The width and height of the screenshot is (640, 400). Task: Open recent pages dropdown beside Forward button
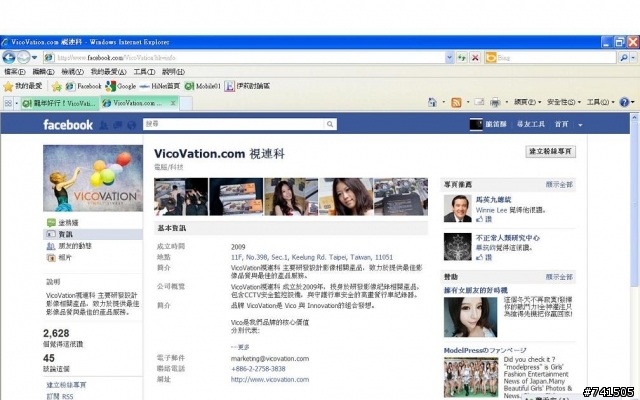coord(34,58)
